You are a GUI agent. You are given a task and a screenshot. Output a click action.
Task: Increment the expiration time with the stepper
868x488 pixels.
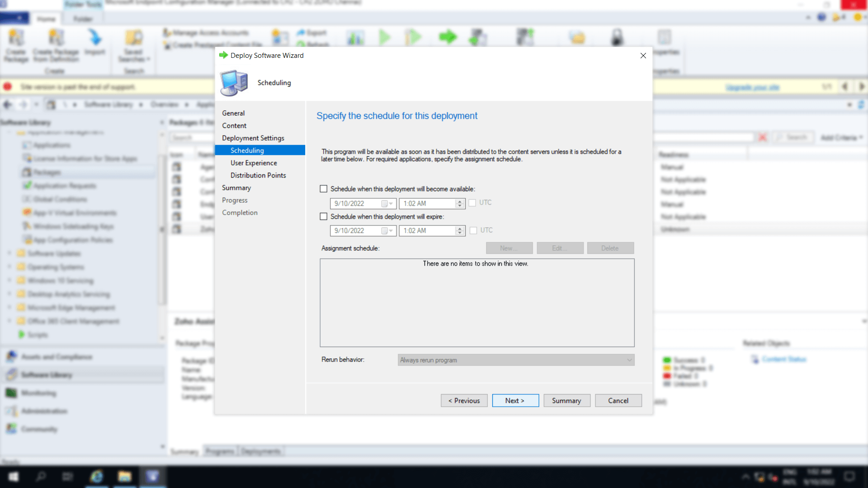(460, 228)
